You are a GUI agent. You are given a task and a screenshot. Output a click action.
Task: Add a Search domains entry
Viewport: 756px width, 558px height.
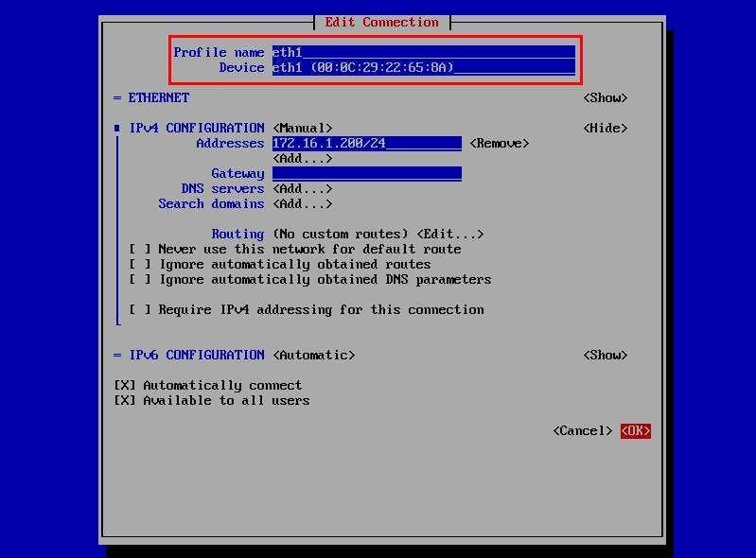click(302, 204)
